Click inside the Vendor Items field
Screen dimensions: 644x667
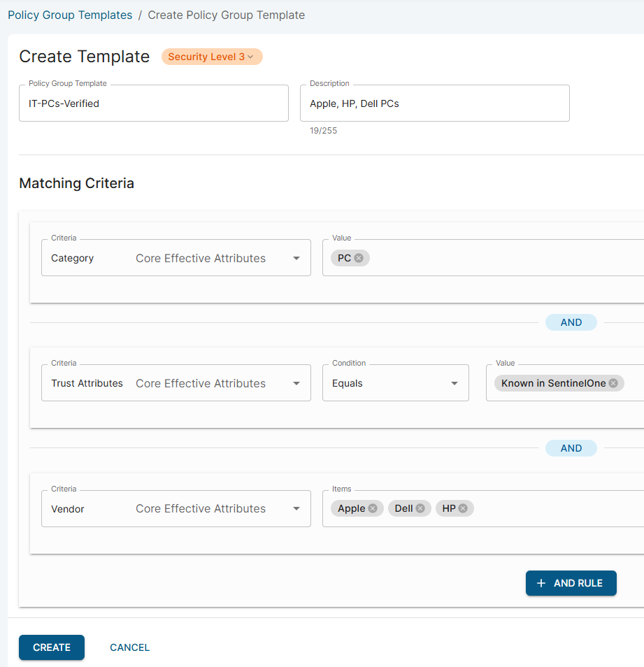(483, 509)
